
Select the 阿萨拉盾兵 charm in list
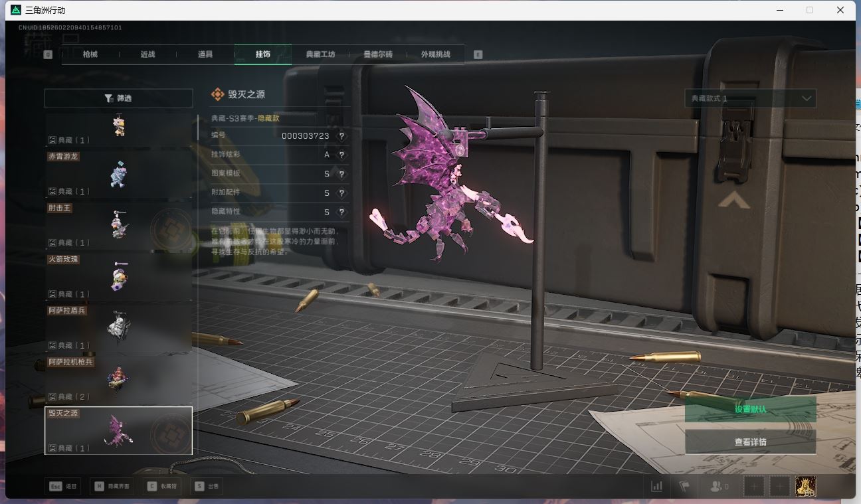click(x=118, y=327)
